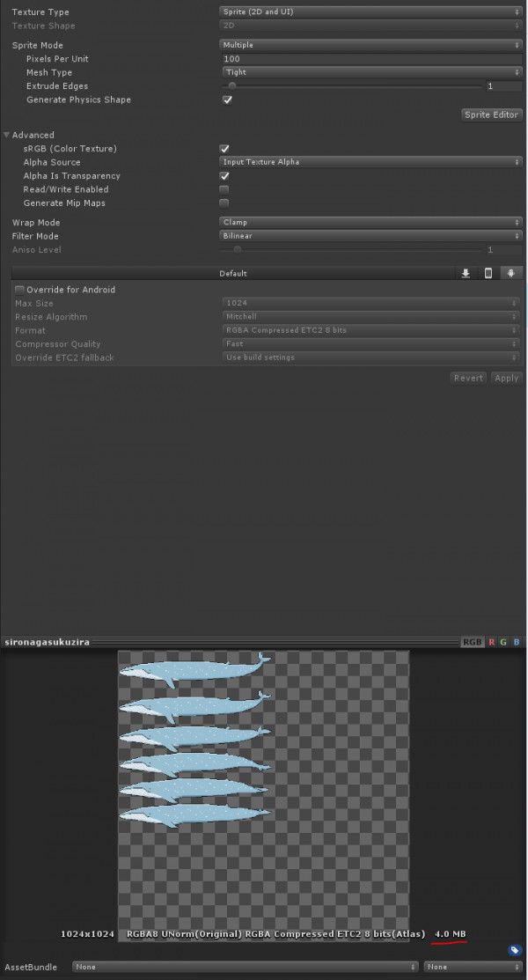The height and width of the screenshot is (980, 528).
Task: Open the Sprite Editor
Action: [492, 115]
